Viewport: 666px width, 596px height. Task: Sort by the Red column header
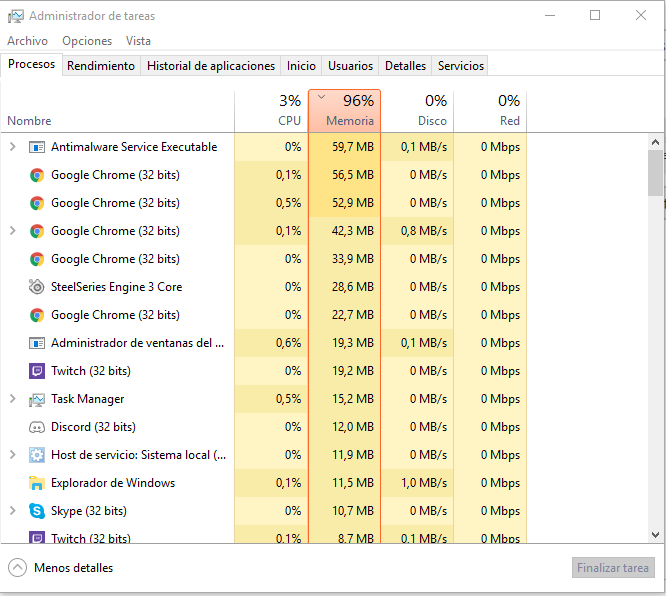click(x=490, y=111)
